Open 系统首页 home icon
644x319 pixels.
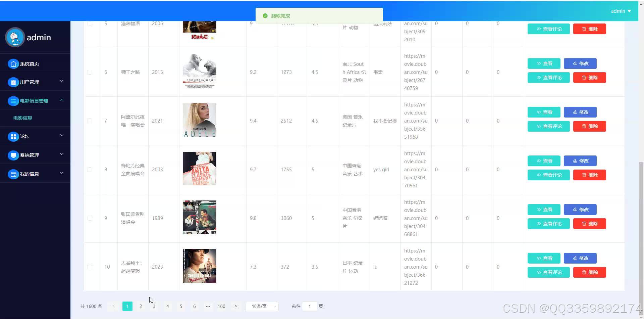[x=13, y=64]
